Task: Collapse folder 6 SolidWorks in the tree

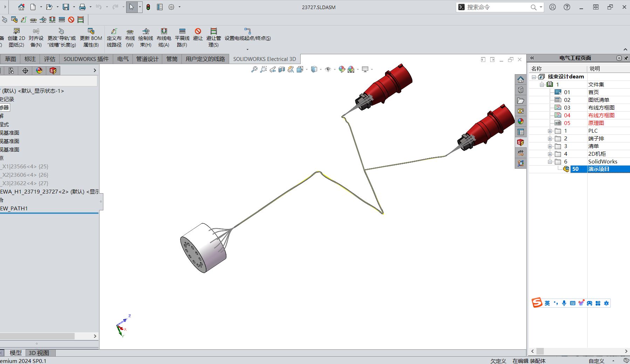Action: click(550, 162)
